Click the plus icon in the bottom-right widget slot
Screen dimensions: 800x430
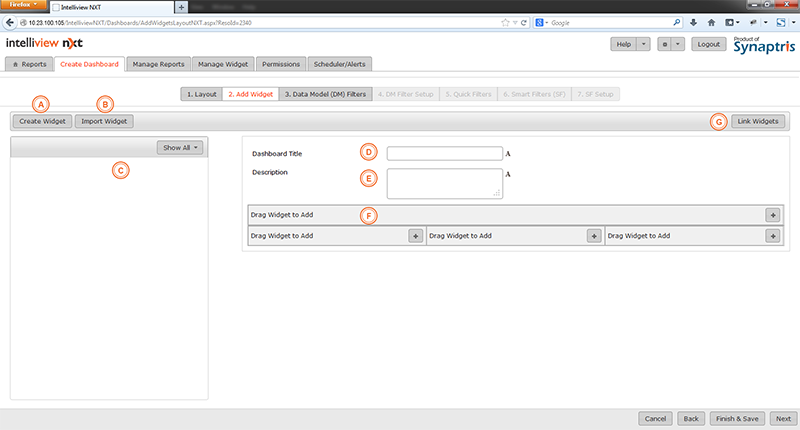772,235
